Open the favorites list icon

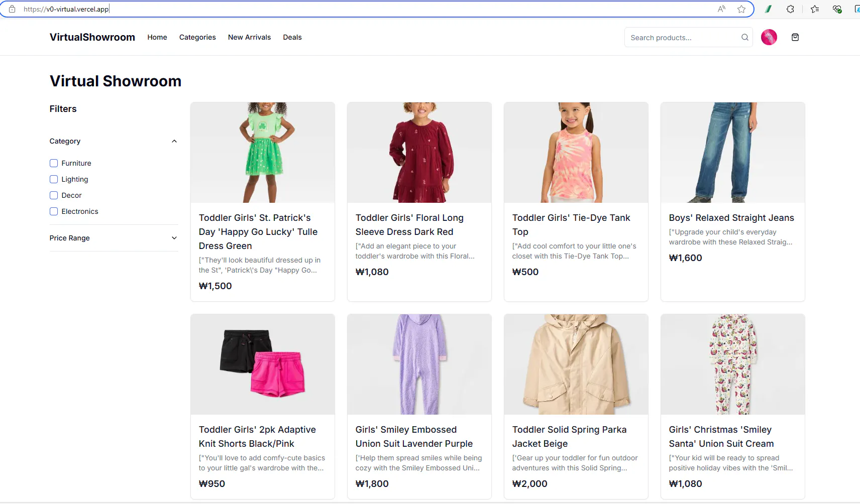pos(814,9)
